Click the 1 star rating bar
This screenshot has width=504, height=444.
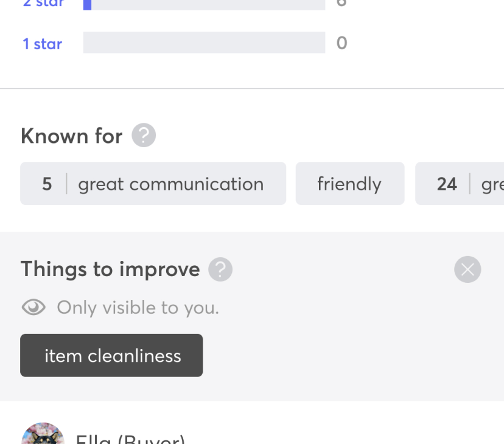[204, 43]
